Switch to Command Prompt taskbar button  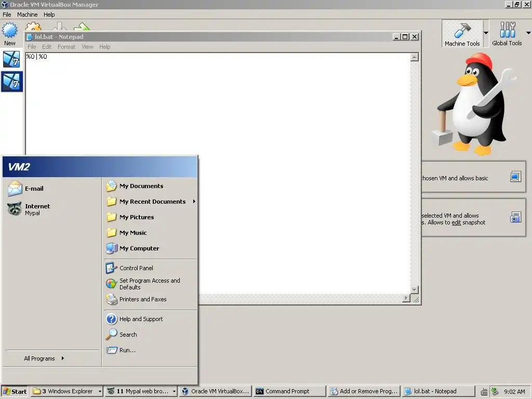[x=290, y=391]
